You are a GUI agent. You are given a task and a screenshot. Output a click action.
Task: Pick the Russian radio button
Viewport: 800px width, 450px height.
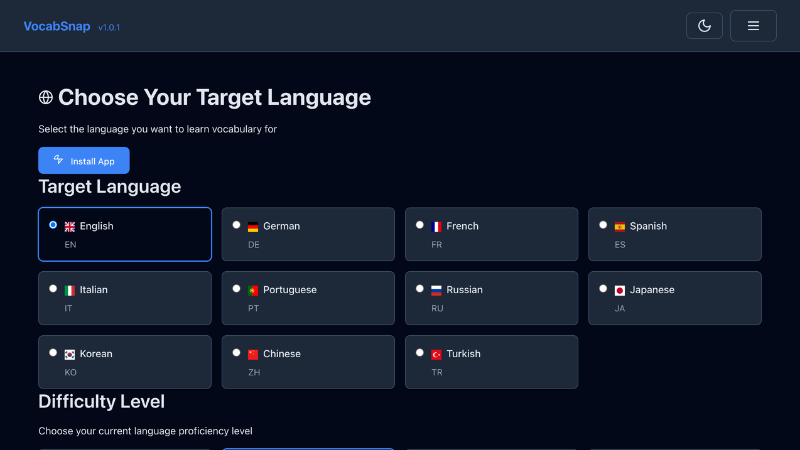420,289
